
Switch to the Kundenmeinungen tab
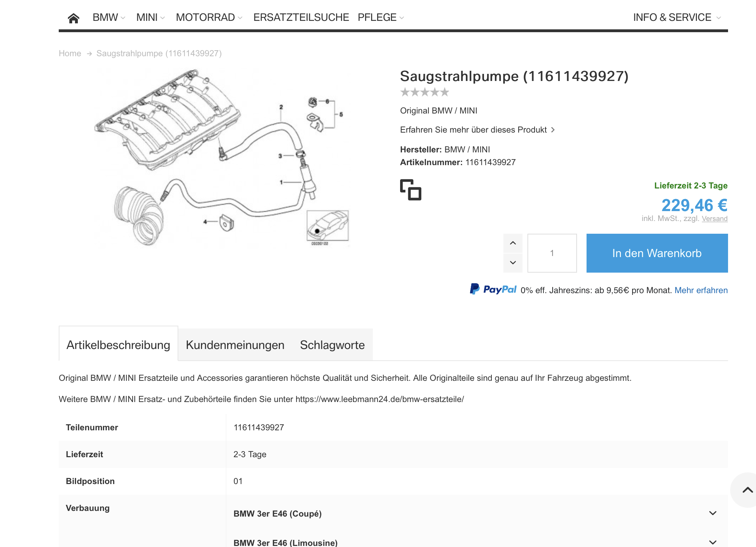pyautogui.click(x=235, y=345)
